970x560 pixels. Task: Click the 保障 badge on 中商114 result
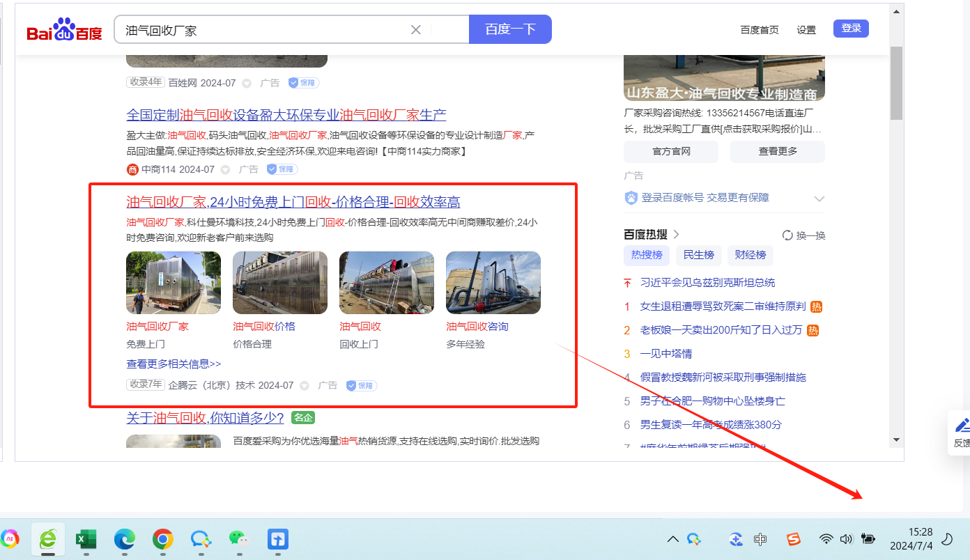pos(282,169)
